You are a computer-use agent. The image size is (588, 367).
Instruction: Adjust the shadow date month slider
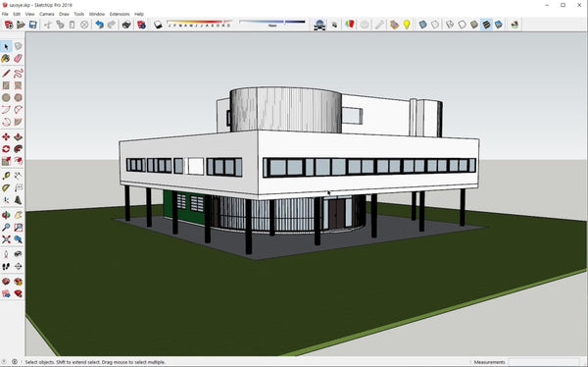tap(200, 24)
